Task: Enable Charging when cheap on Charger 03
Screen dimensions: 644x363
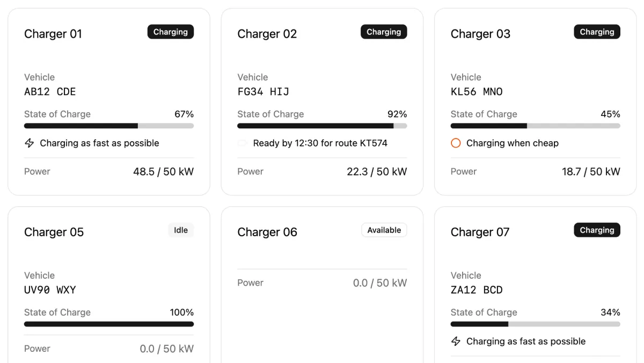Action: pos(513,143)
